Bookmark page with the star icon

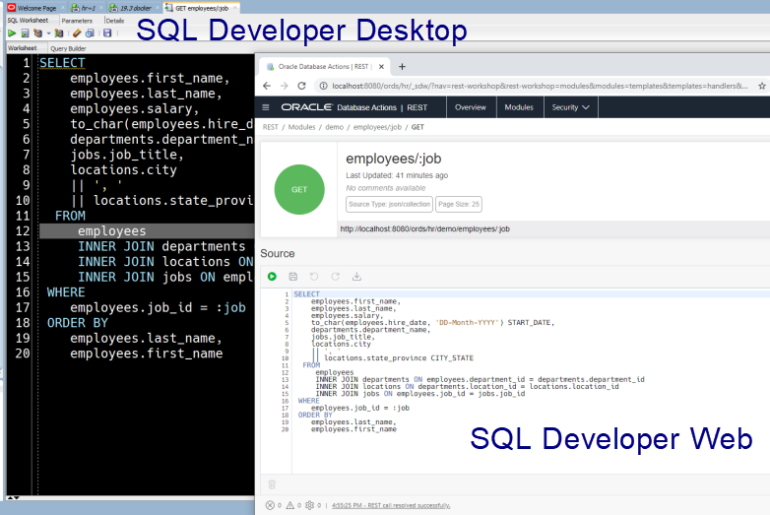(762, 86)
